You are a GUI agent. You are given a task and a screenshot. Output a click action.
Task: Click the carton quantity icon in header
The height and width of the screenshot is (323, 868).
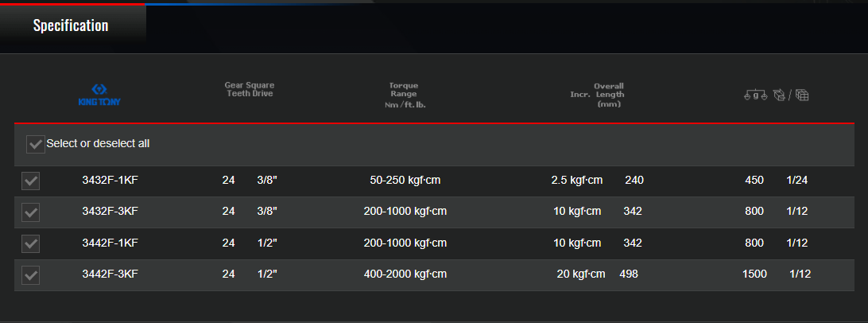click(802, 95)
